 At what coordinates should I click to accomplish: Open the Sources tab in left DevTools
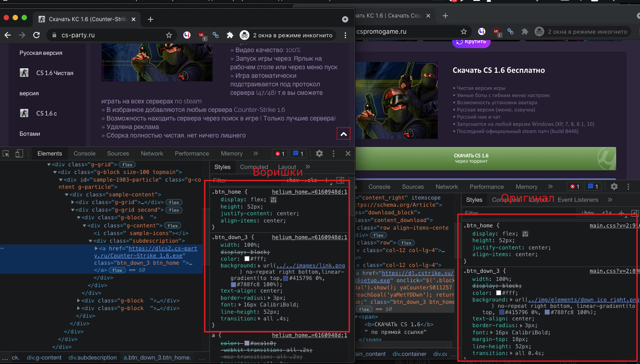118,154
